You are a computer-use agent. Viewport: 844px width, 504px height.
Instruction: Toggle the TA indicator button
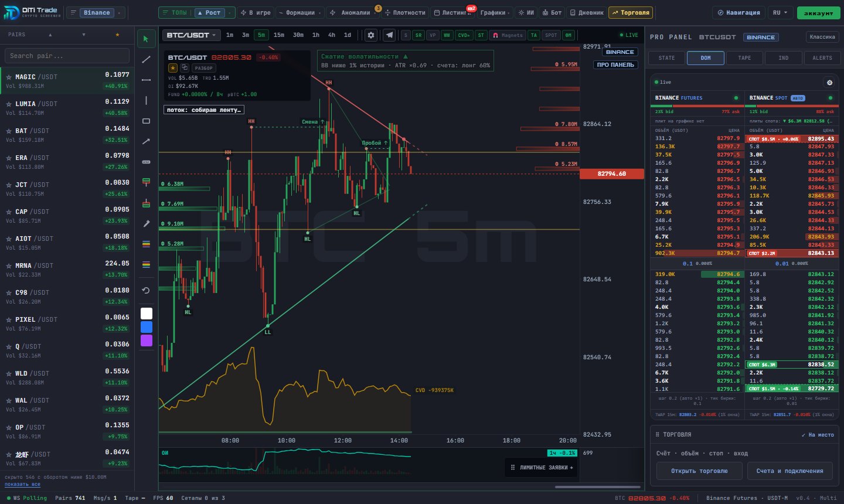[534, 35]
